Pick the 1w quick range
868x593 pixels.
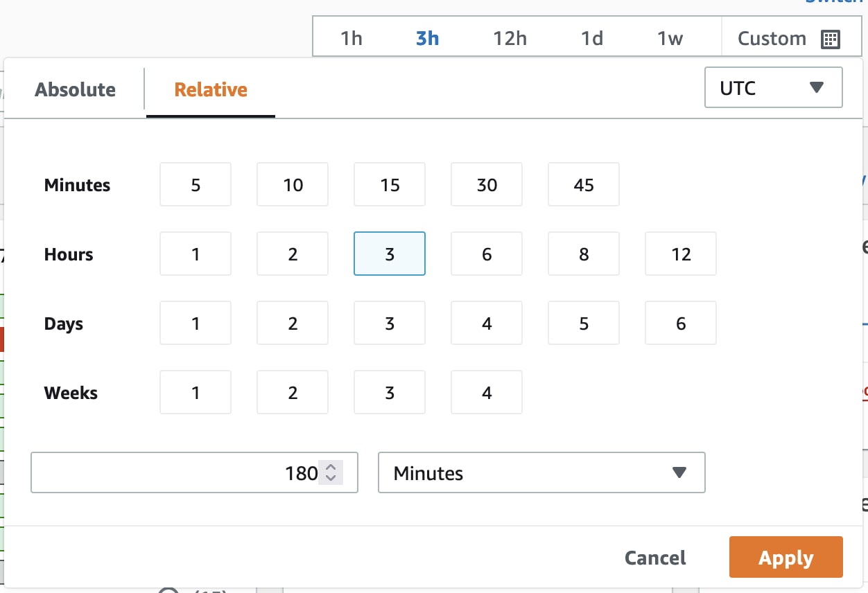(670, 39)
